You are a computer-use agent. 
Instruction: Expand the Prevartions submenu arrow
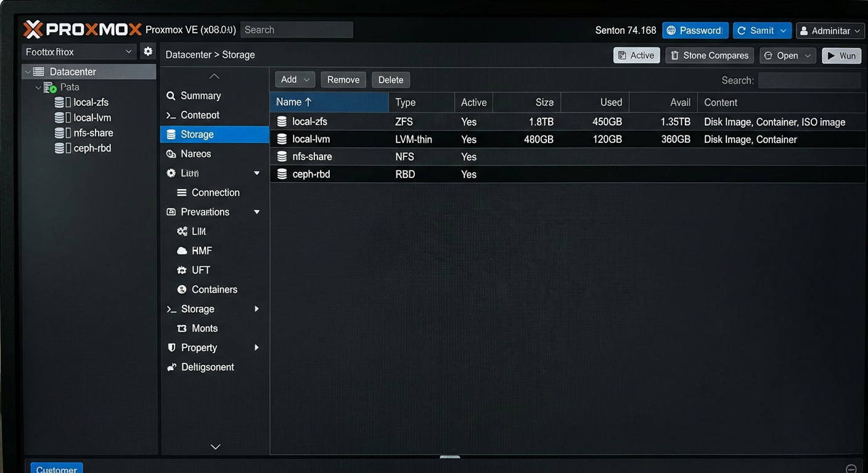257,212
